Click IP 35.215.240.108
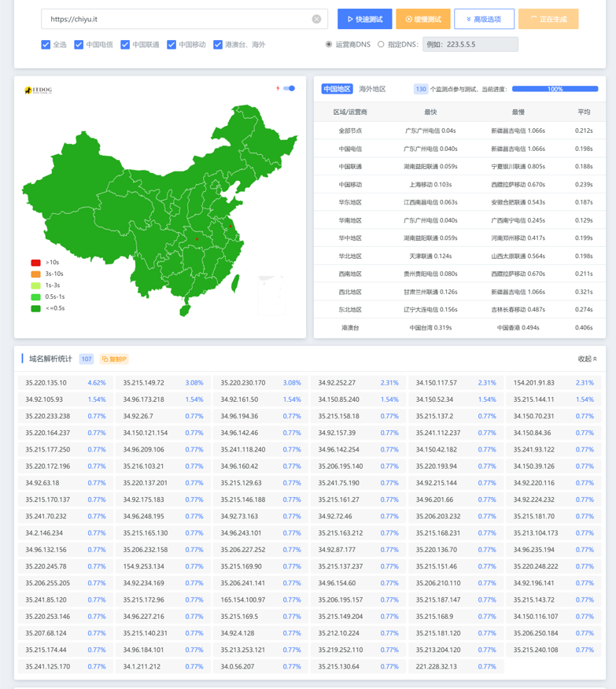616x689 pixels. (536, 650)
